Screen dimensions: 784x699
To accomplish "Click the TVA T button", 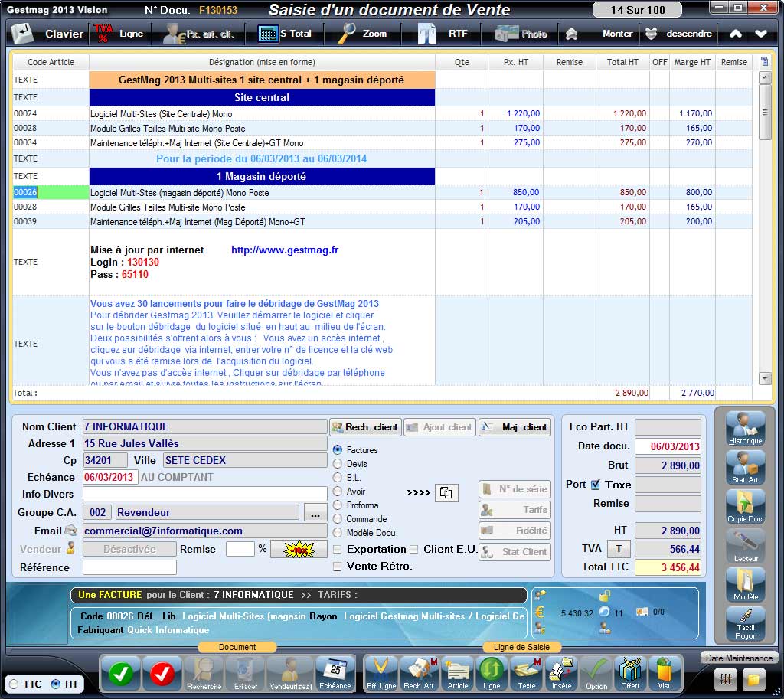I will pos(619,549).
